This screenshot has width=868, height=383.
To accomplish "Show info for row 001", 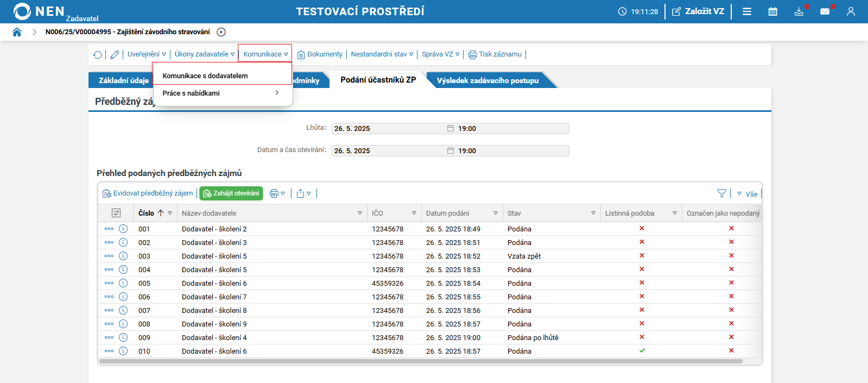I will 123,229.
